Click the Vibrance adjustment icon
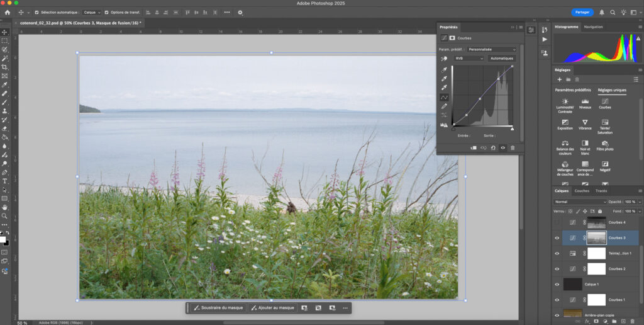 (585, 122)
